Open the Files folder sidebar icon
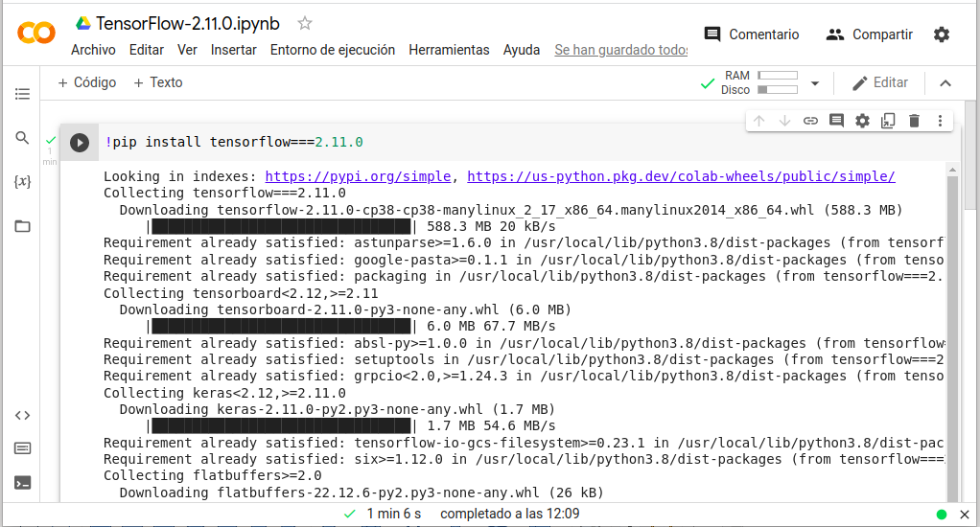 [x=22, y=226]
